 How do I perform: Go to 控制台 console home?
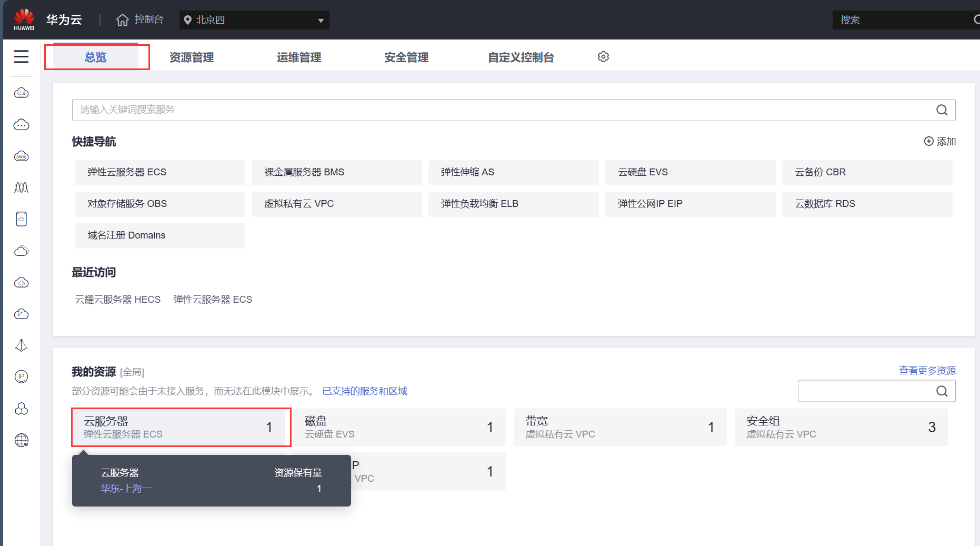tap(149, 19)
